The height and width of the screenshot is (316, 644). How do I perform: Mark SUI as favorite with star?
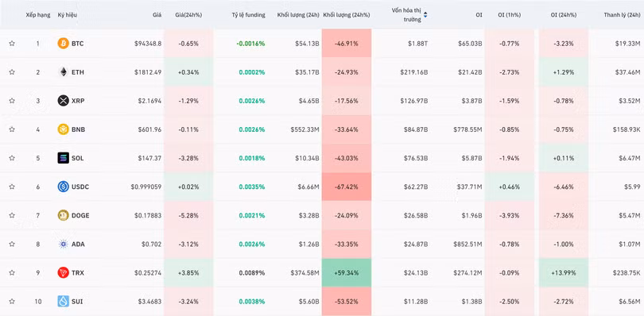[x=12, y=301]
